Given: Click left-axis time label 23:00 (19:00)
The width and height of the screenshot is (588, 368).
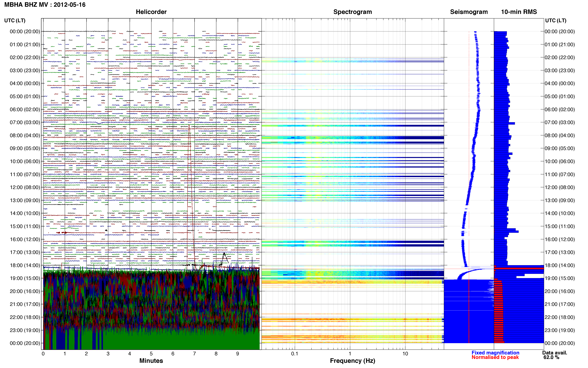Looking at the screenshot, I should click(x=25, y=330).
